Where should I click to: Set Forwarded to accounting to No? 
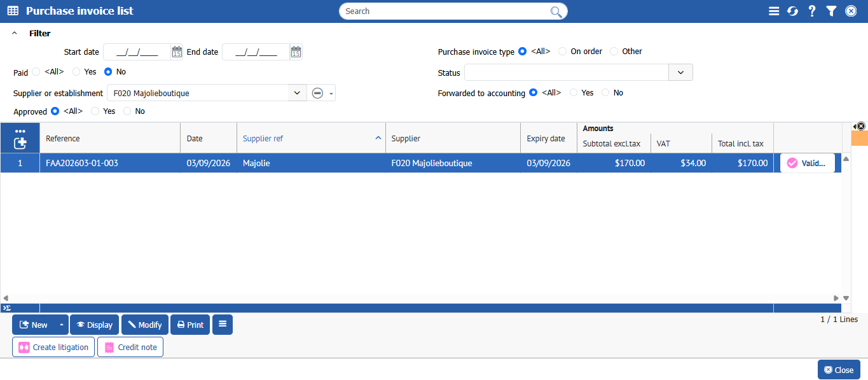[x=605, y=93]
